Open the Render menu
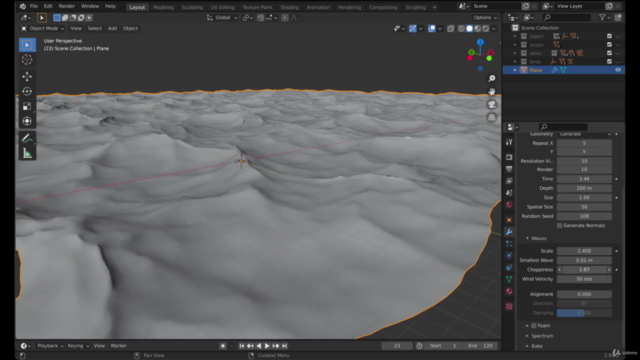This screenshot has width=640, height=360. (67, 6)
